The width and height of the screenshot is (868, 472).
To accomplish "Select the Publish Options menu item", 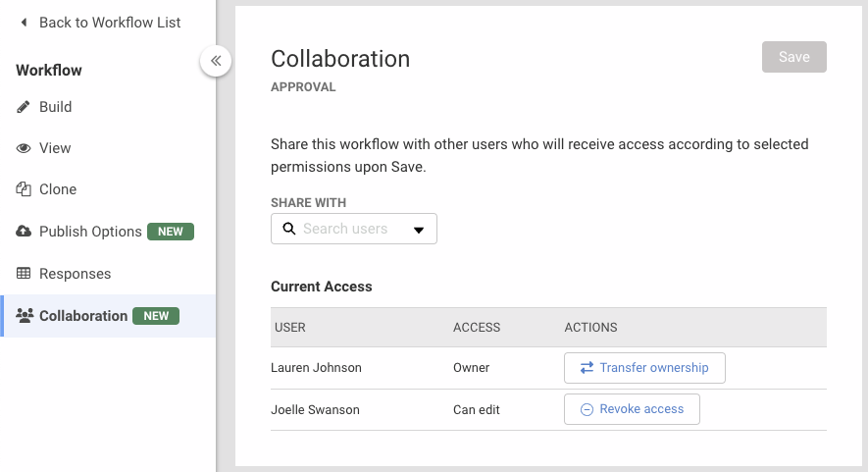I will tap(90, 232).
